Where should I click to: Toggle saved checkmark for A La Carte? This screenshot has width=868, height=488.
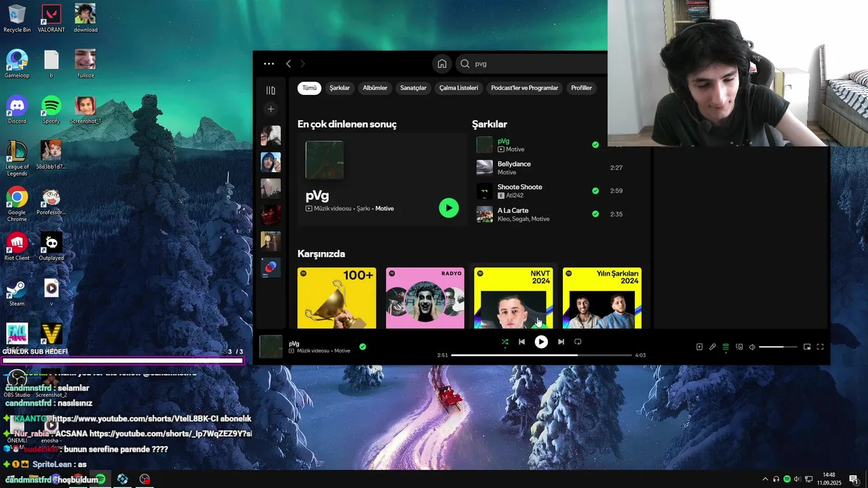pos(595,214)
